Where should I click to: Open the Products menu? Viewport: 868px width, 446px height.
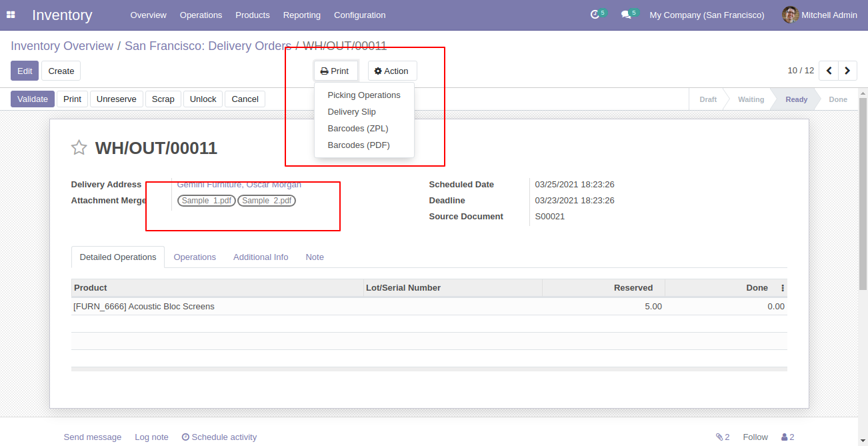(x=253, y=15)
